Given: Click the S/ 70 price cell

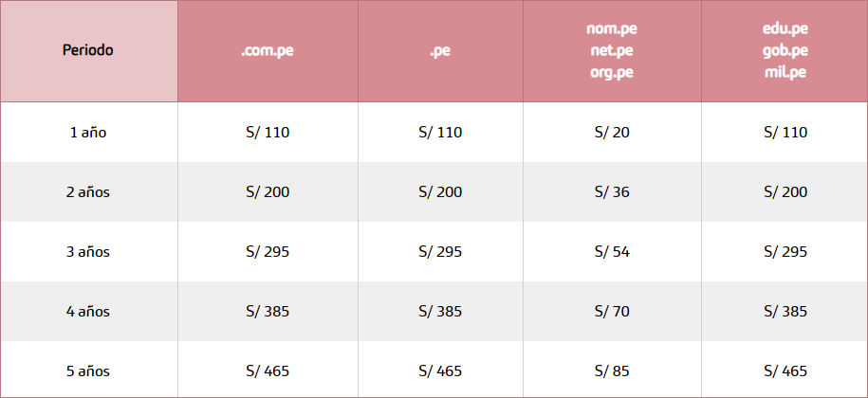Looking at the screenshot, I should [x=612, y=312].
